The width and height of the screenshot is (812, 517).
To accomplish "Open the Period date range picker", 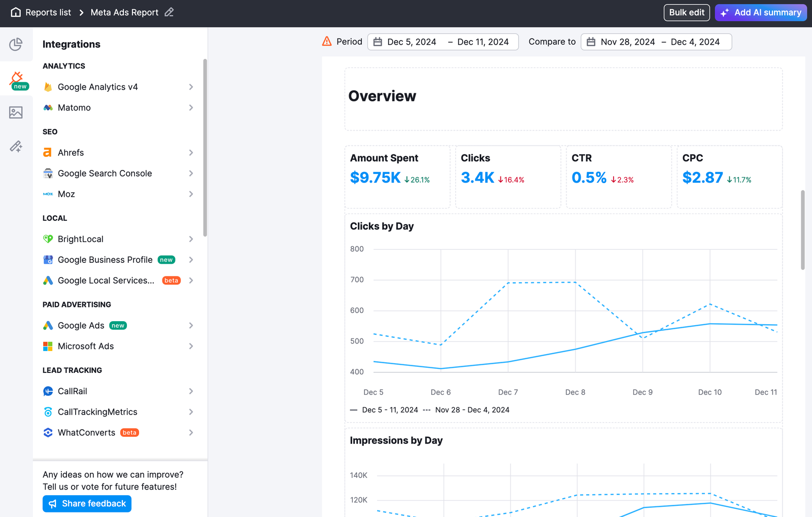I will point(443,42).
